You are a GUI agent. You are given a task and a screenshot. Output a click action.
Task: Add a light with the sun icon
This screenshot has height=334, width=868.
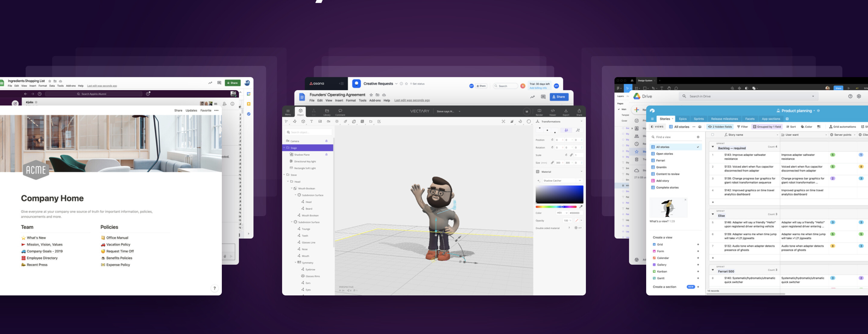coord(337,121)
